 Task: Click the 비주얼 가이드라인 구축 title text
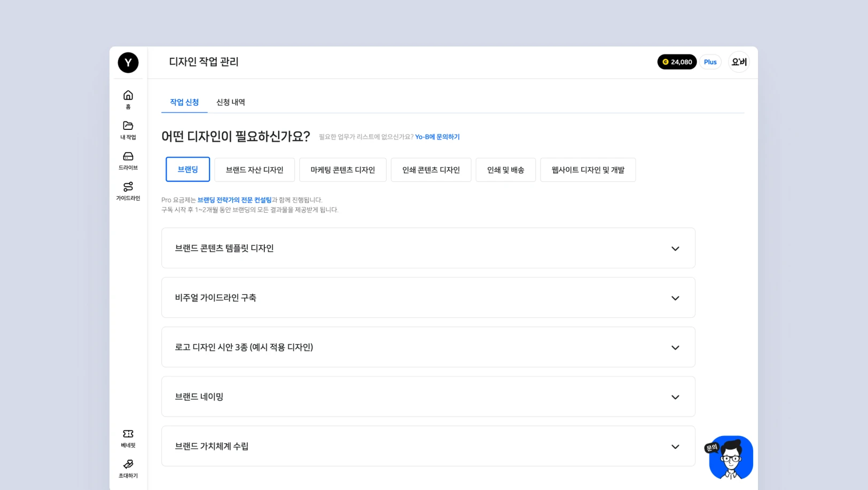(x=216, y=298)
